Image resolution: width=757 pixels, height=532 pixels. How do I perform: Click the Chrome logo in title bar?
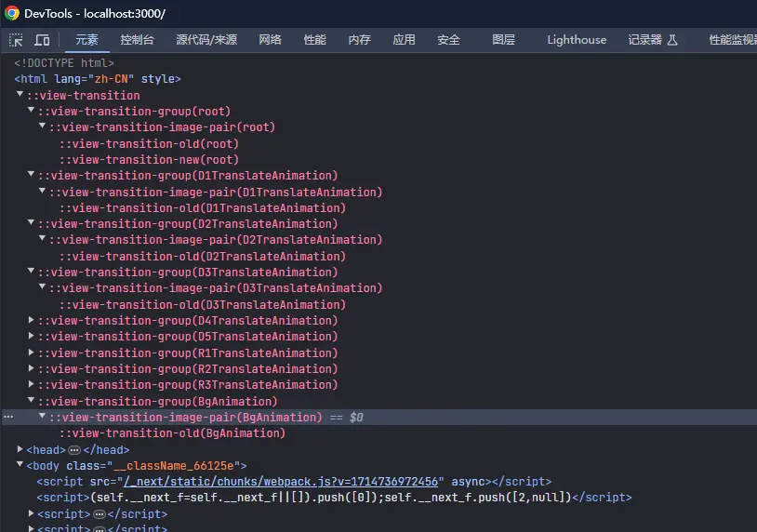[x=12, y=13]
